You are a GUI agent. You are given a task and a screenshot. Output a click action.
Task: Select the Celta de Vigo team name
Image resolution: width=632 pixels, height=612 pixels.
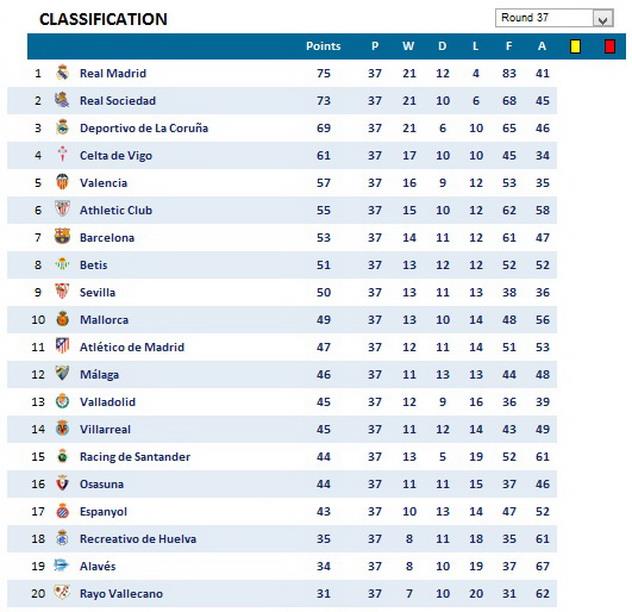[x=116, y=155]
